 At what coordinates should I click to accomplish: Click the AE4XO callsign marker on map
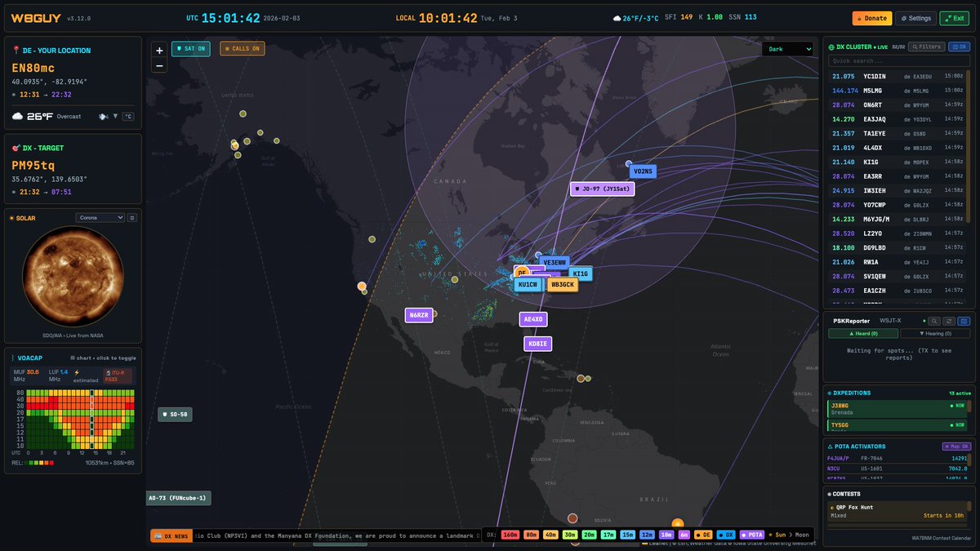tap(533, 319)
